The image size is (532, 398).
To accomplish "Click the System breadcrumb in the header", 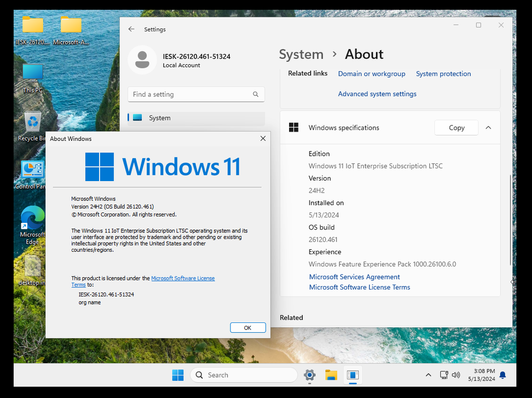I will click(301, 54).
